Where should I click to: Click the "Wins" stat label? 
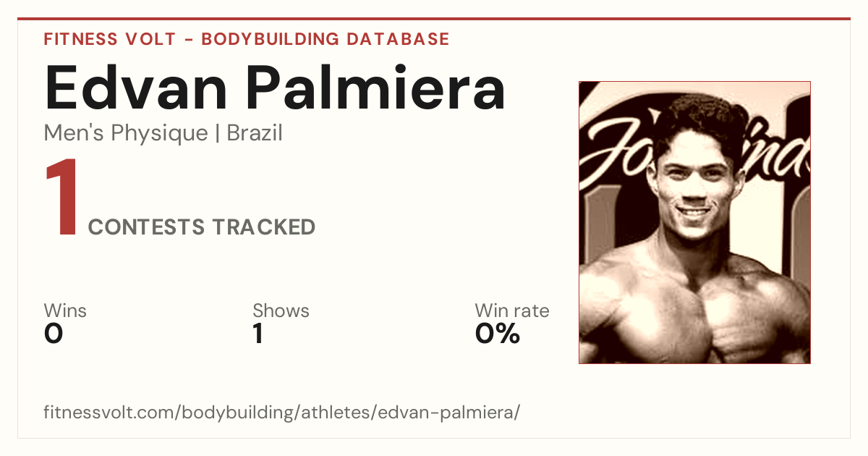(65, 311)
